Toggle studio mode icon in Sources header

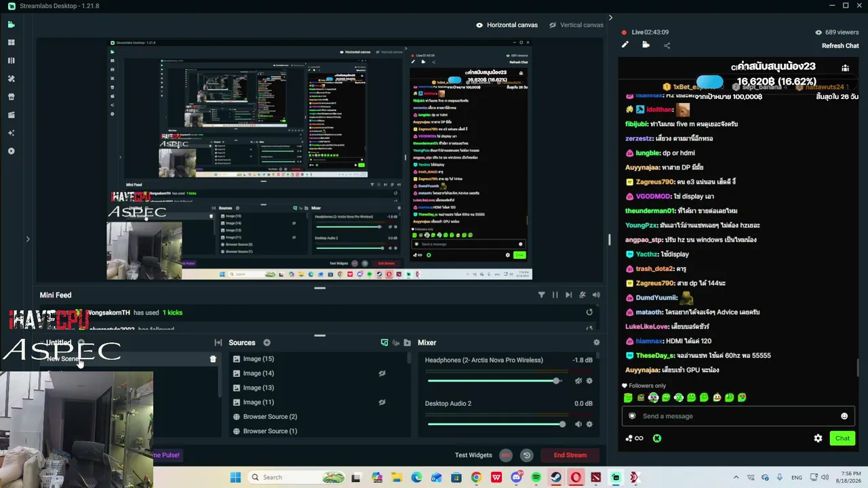[x=384, y=343]
